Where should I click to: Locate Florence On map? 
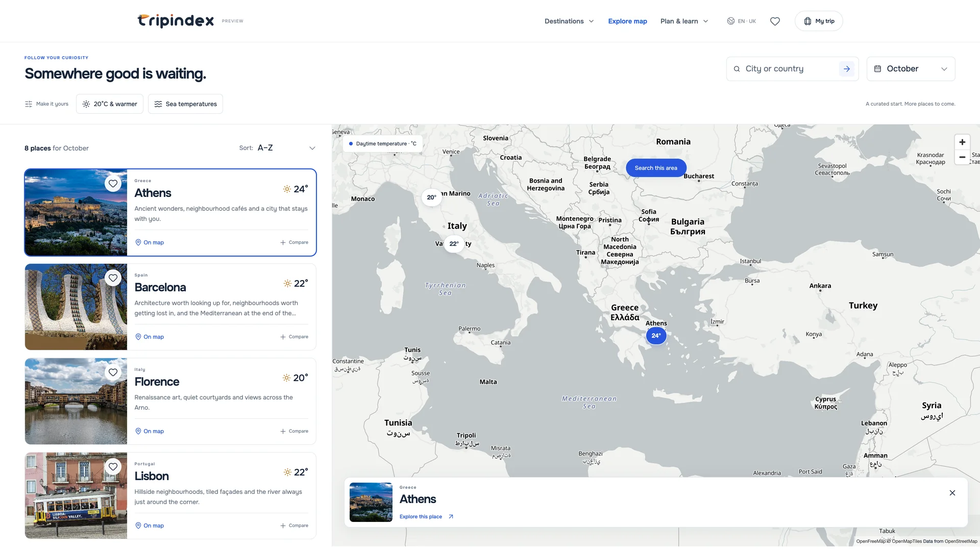pos(150,431)
